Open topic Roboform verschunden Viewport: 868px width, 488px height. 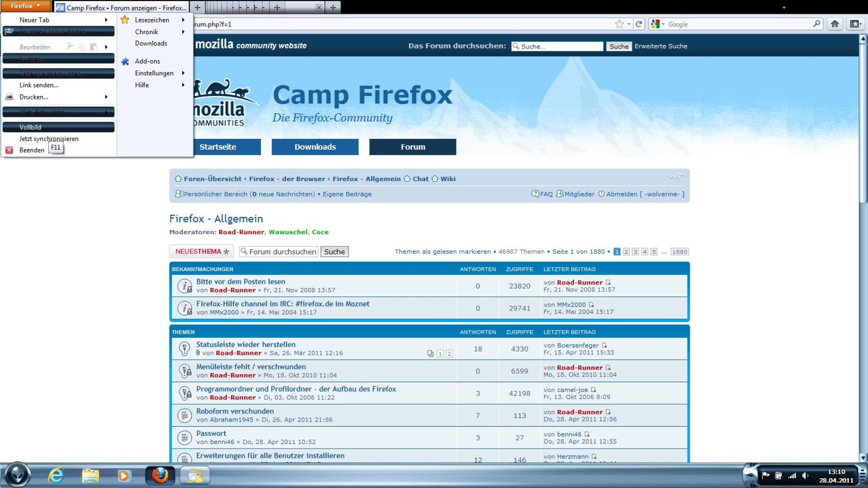(x=235, y=412)
